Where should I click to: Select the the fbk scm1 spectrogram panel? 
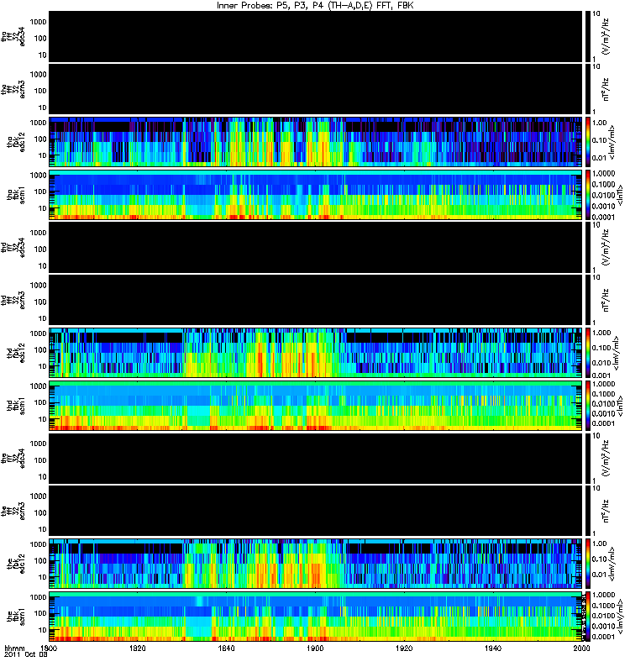[316, 617]
